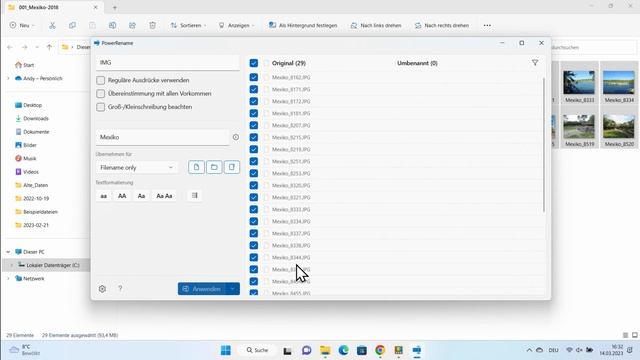This screenshot has height=360, width=640.
Task: Expand the 'Andy - Persönlich' tree node
Action: tap(8, 78)
